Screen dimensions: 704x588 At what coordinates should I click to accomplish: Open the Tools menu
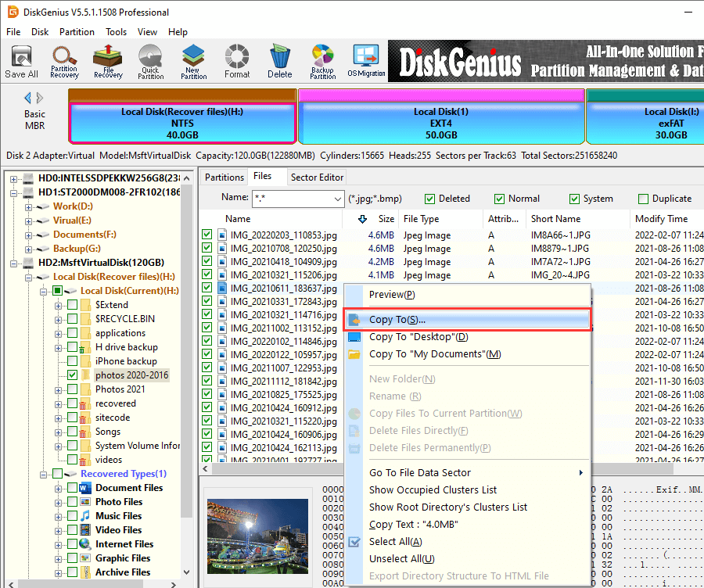[x=117, y=32]
